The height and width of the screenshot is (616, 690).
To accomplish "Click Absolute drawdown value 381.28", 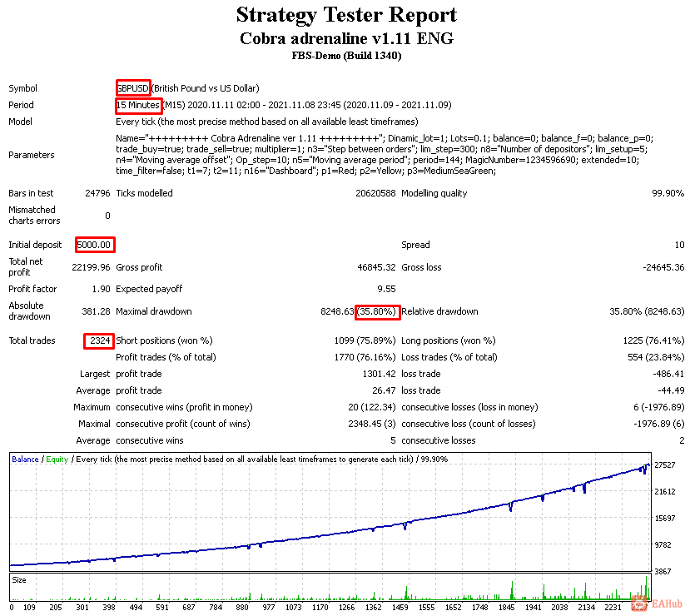I will click(x=96, y=311).
